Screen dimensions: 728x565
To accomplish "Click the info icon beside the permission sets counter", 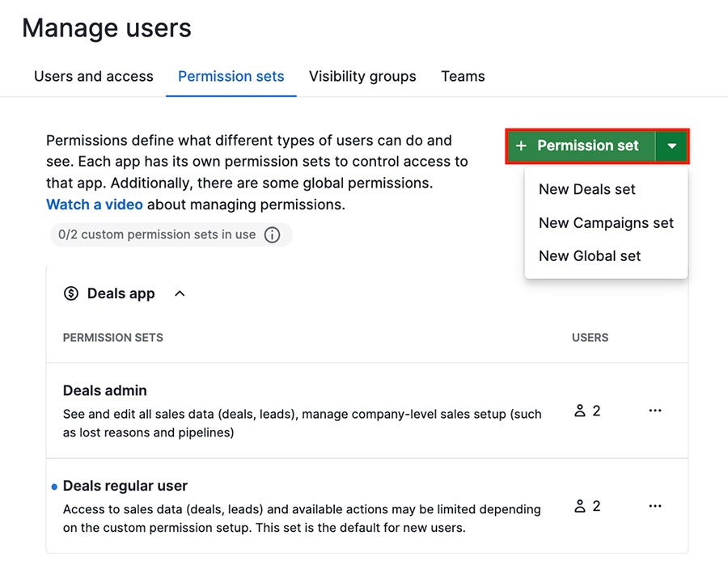I will [273, 234].
